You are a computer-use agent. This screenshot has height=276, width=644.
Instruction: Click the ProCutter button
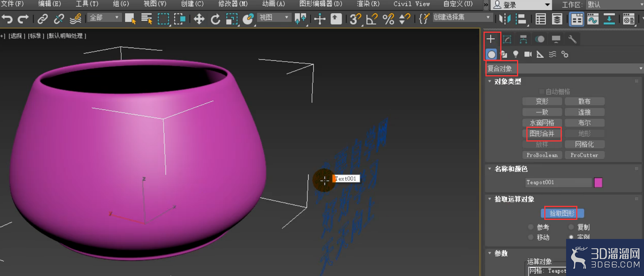coord(584,155)
